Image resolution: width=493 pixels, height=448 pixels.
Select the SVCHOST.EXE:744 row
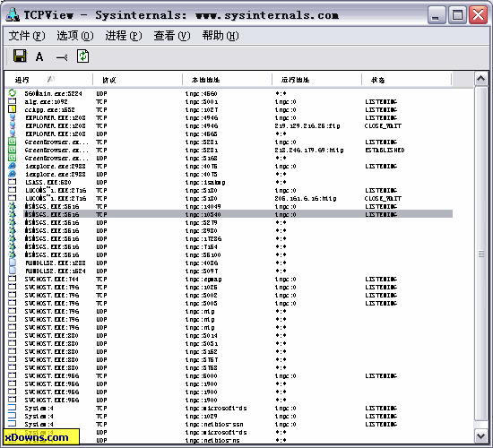click(x=229, y=280)
